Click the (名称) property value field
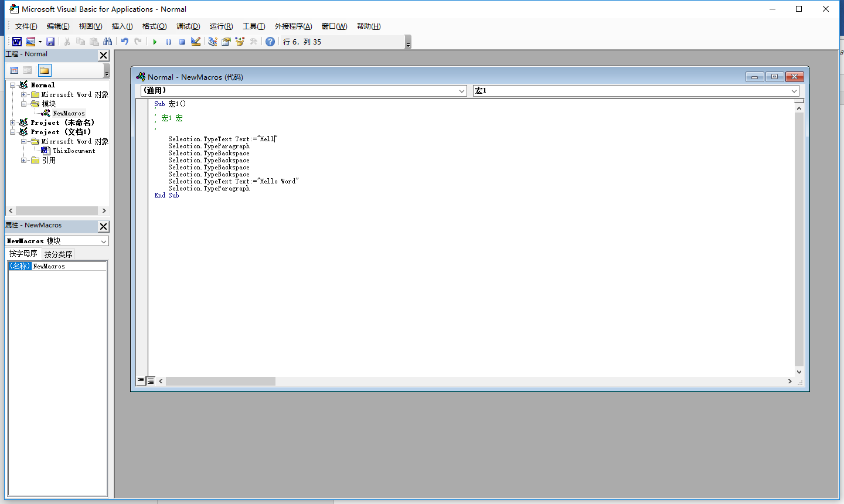Screen dimensions: 844x504 69,266
